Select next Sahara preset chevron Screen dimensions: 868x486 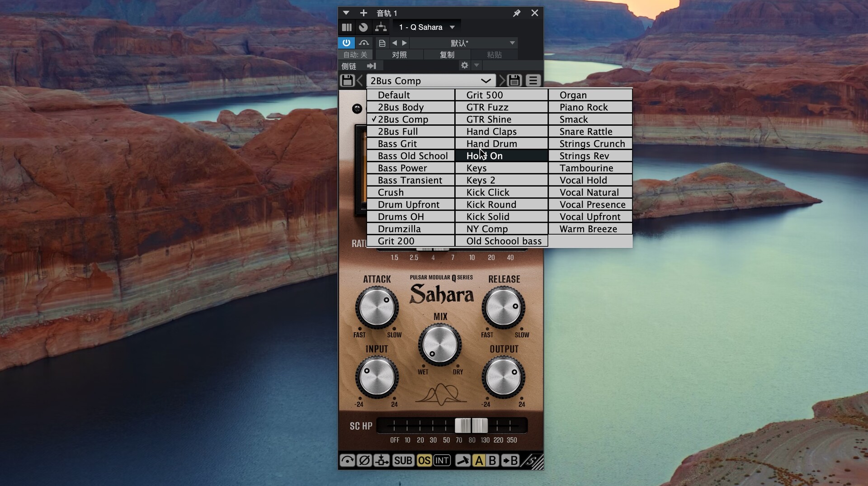(x=502, y=80)
